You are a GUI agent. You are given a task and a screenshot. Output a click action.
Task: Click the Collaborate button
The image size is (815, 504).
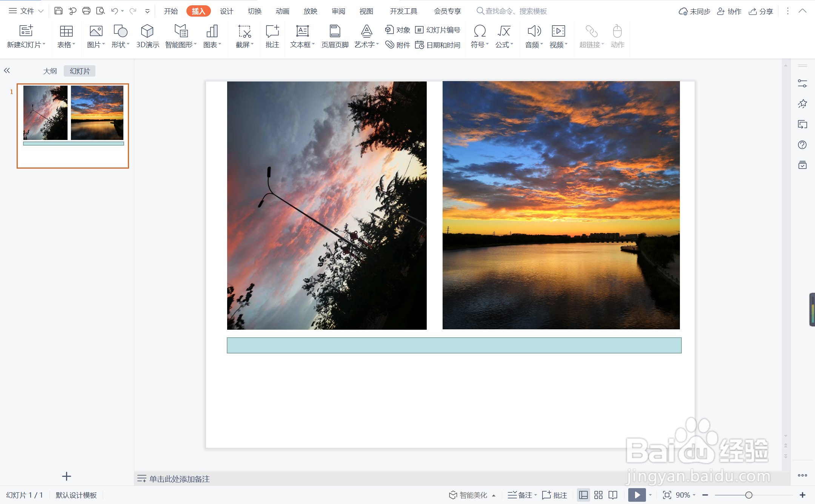point(729,11)
